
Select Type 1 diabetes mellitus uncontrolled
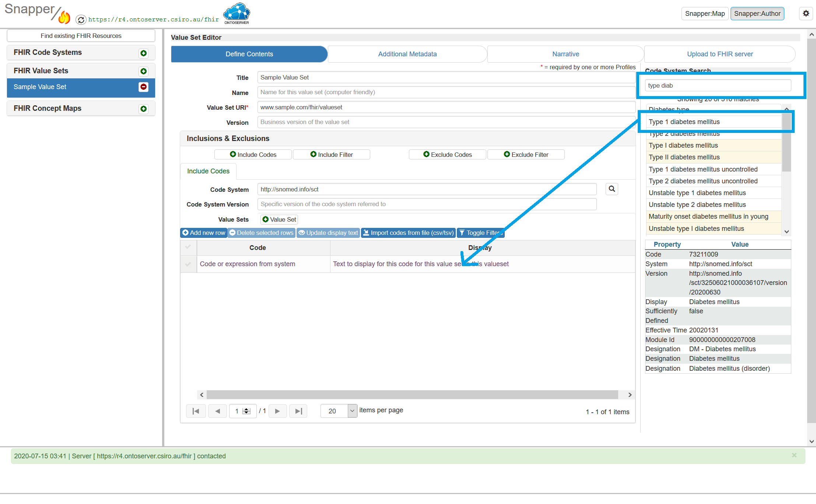[x=714, y=169]
